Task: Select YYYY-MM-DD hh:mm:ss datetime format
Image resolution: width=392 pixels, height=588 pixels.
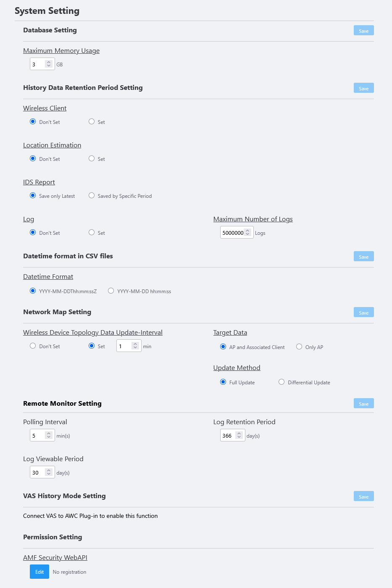Action: (x=111, y=291)
